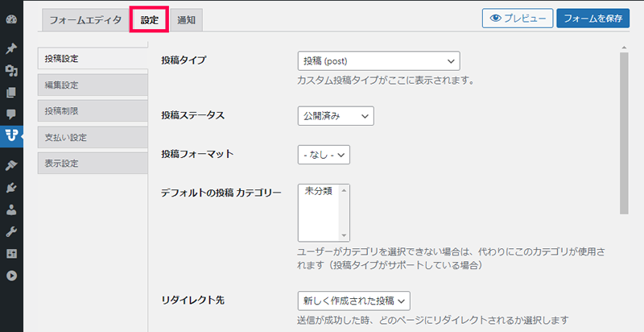Click the settings panel vertical scrollbar thumb
Screen dimensions: 644x332
coord(625,133)
